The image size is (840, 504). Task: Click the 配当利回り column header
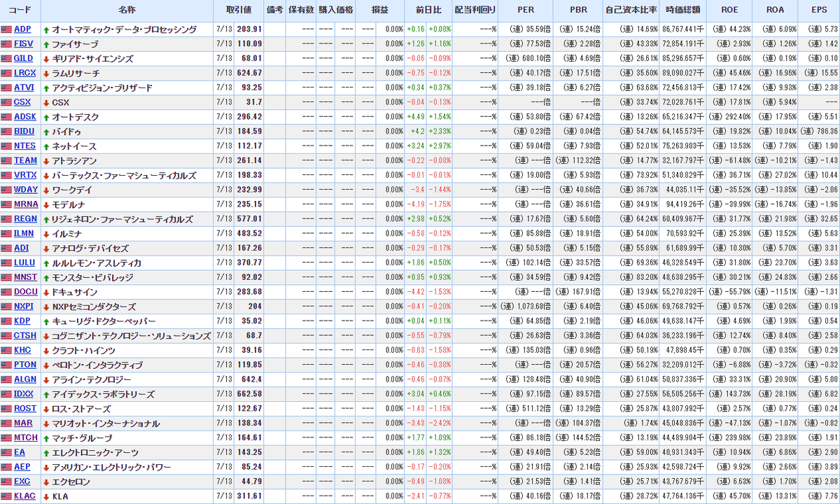pyautogui.click(x=475, y=10)
